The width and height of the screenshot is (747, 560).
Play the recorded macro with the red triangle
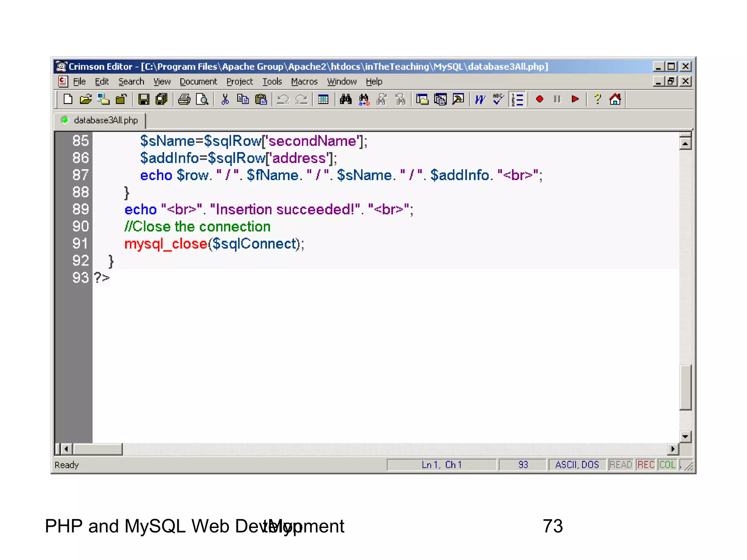[575, 99]
